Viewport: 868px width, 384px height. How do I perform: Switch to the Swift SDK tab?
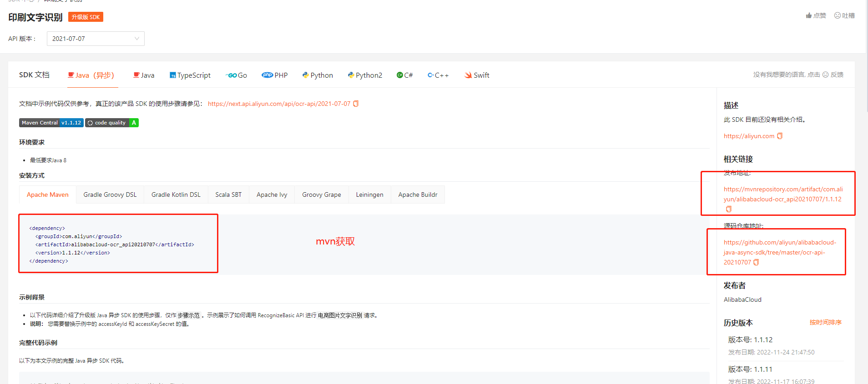coord(477,75)
